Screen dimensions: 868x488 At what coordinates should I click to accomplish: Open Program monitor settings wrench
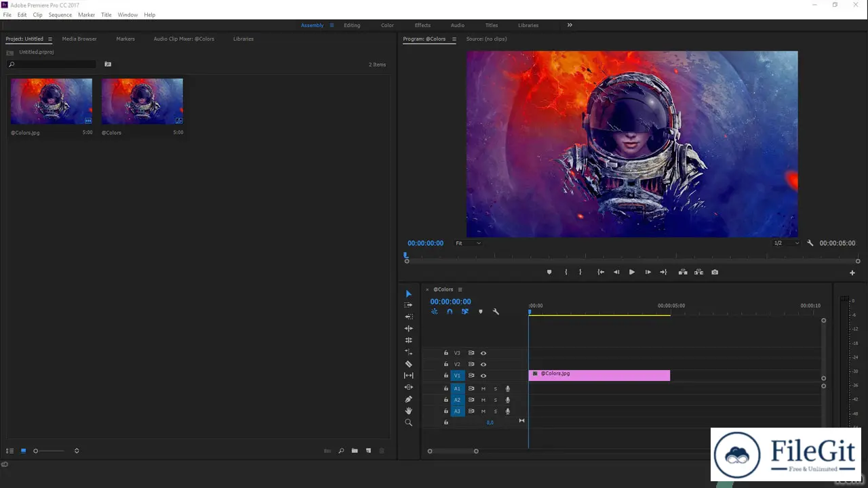(810, 243)
